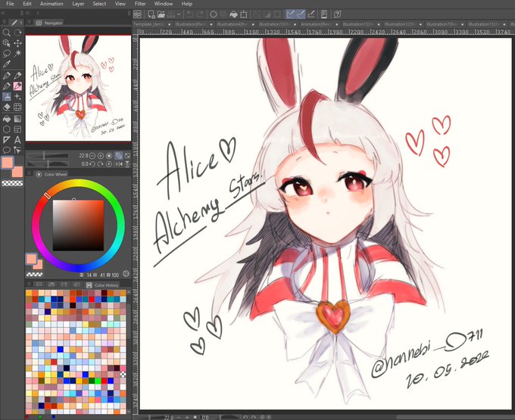Toggle Snap to Grid
The height and width of the screenshot is (420, 515).
(x=311, y=14)
